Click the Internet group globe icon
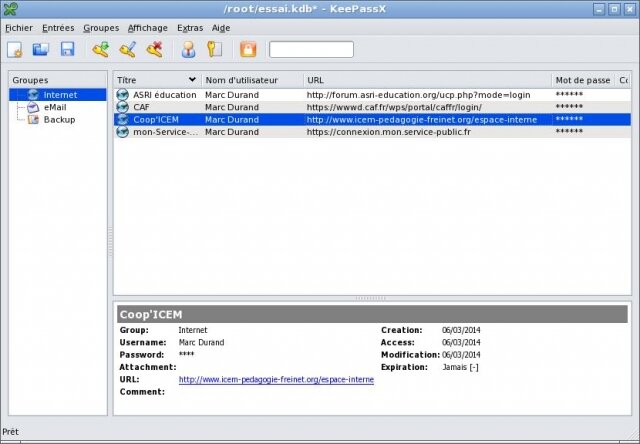 (33, 95)
